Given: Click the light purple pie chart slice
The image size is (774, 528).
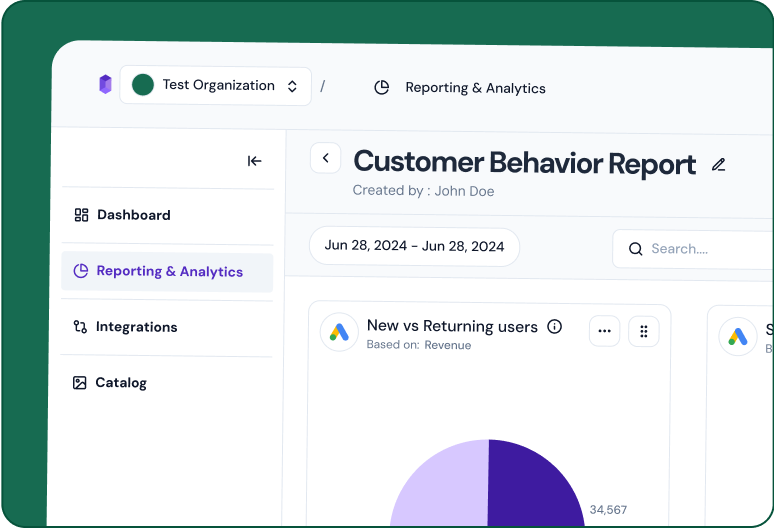Looking at the screenshot, I should (439, 484).
